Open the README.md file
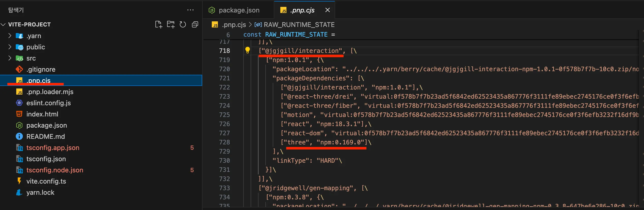This screenshot has width=644, height=210. click(x=45, y=137)
